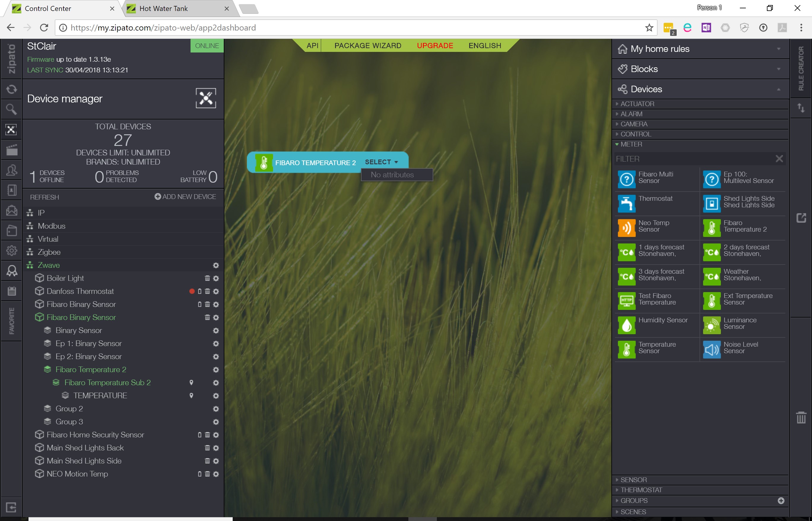Click the Neo Temp Sensor icon
Screen dimensions: 812x521
tap(627, 228)
